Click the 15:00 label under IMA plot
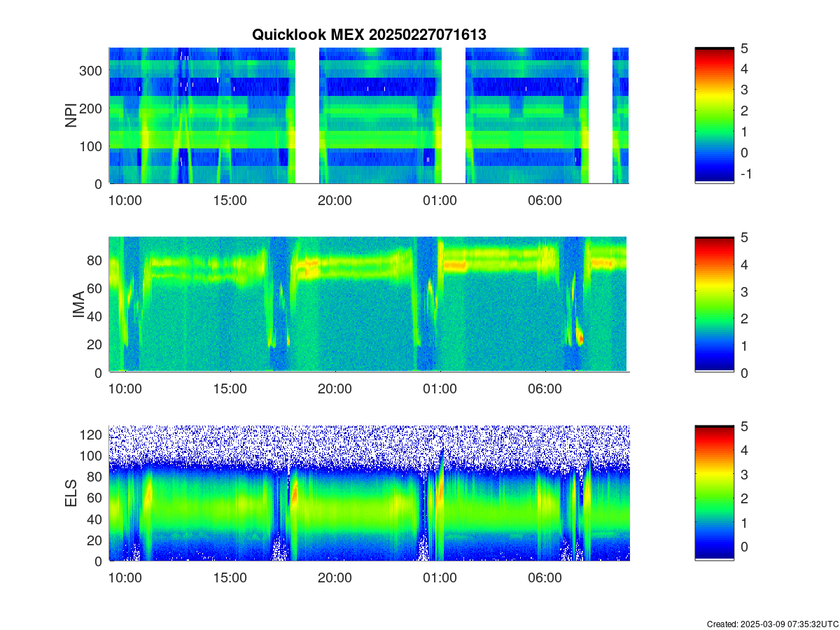The width and height of the screenshot is (840, 630). (230, 389)
